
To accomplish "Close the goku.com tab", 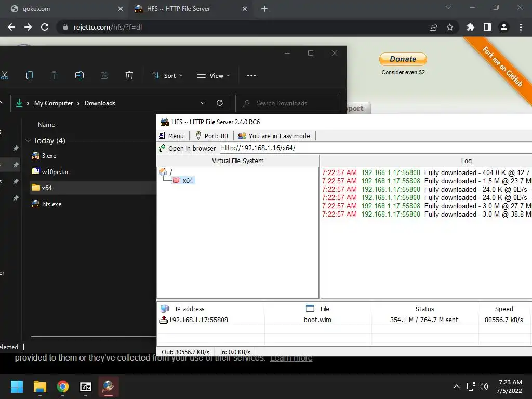I will click(120, 9).
